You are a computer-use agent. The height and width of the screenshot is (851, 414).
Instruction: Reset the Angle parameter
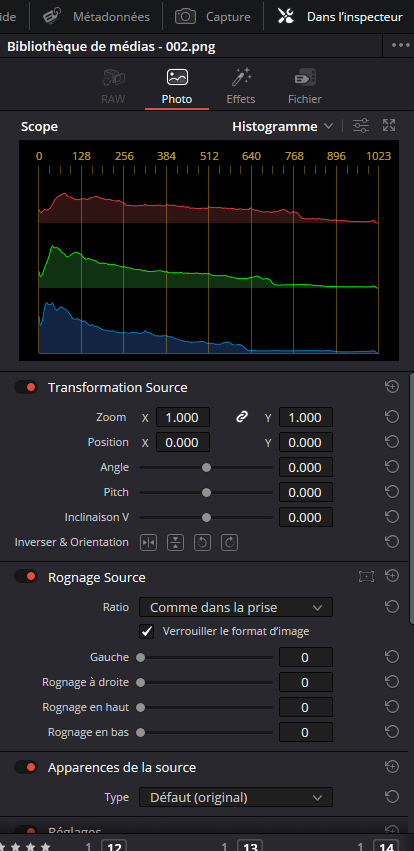pyautogui.click(x=392, y=467)
